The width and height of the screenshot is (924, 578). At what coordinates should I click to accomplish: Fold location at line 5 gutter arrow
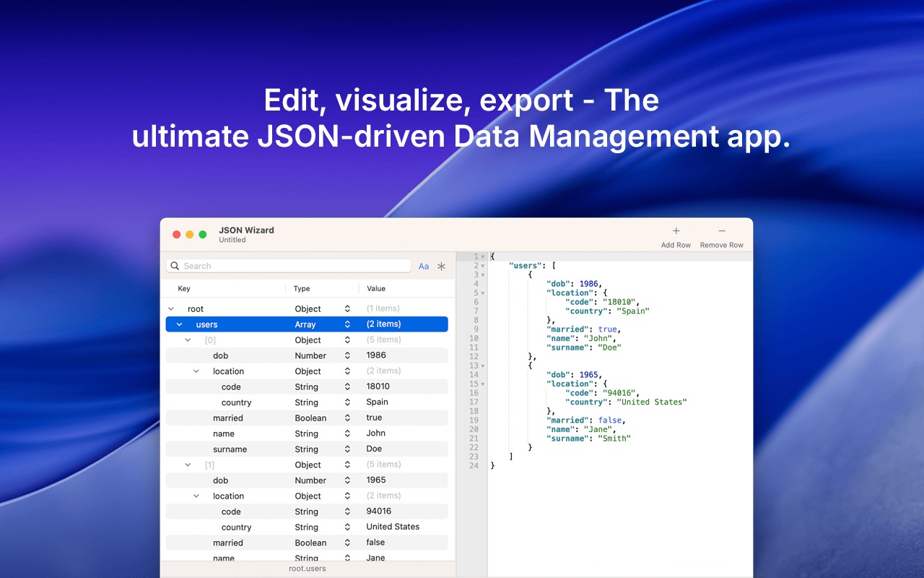pyautogui.click(x=483, y=293)
